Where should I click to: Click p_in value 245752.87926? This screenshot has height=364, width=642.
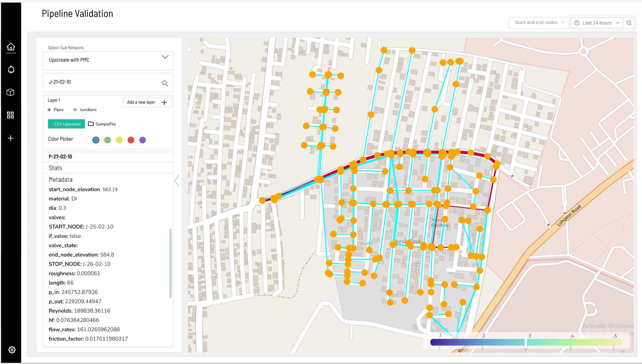[81, 292]
